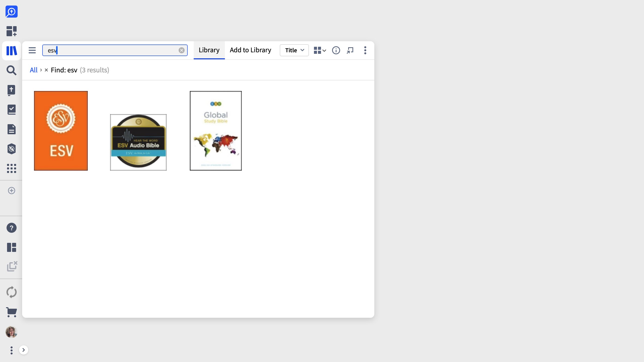Select the Library icon in sidebar
644x362 pixels.
[12, 51]
